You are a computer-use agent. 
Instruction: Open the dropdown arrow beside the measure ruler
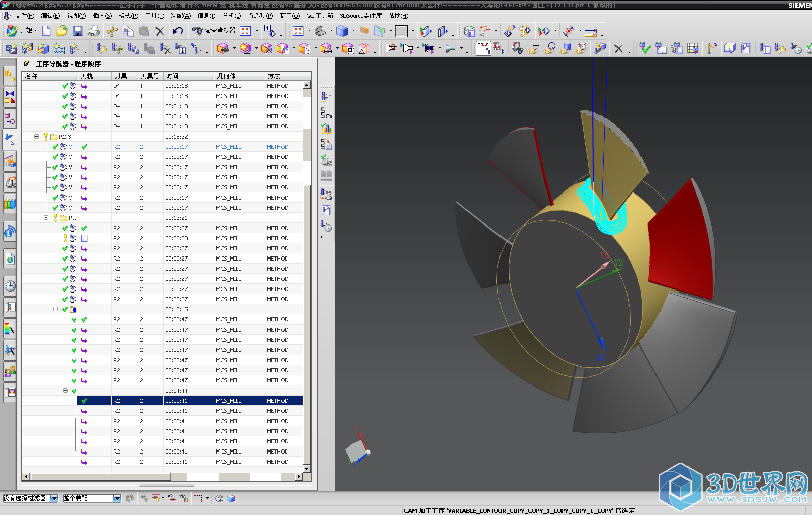(602, 35)
